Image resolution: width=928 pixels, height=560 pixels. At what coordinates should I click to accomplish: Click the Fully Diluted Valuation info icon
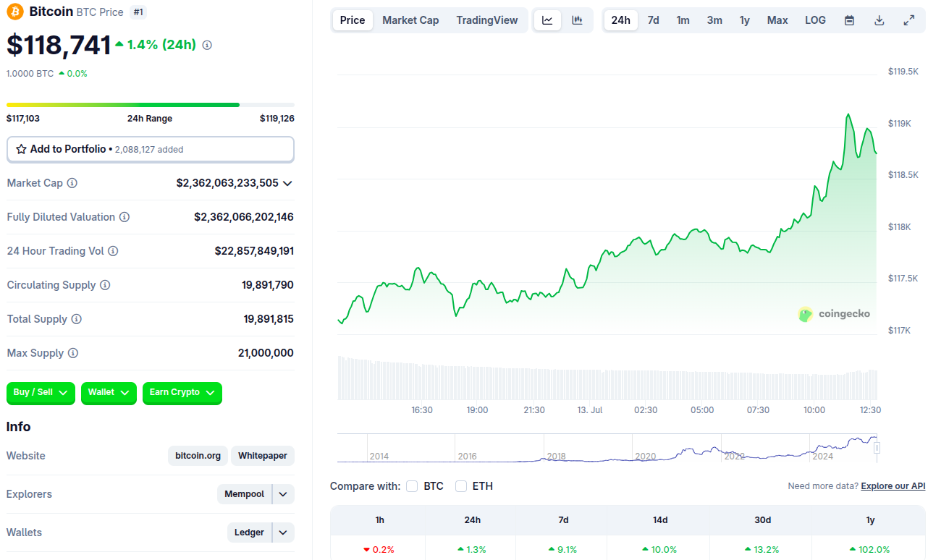[x=125, y=217]
